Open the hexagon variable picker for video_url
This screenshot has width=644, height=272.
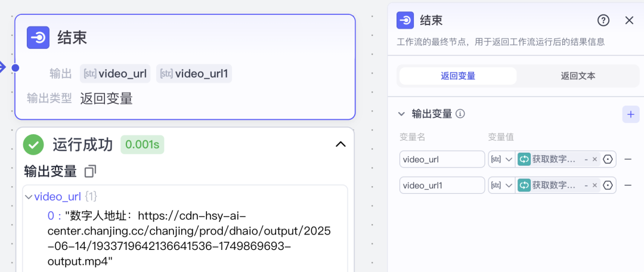click(x=608, y=159)
